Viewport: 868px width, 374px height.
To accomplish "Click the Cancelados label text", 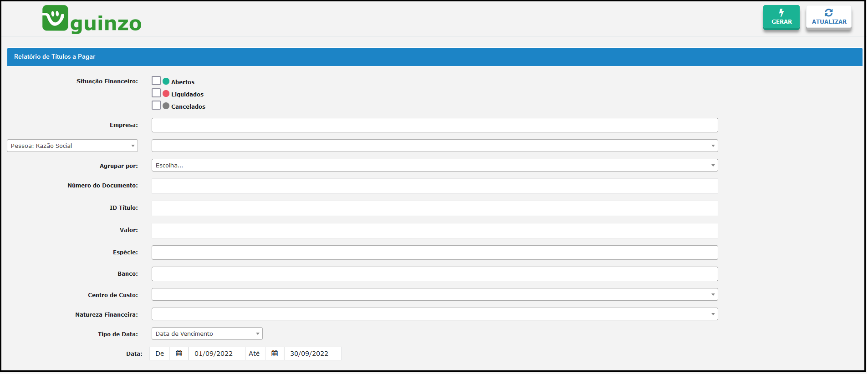I will pos(188,106).
